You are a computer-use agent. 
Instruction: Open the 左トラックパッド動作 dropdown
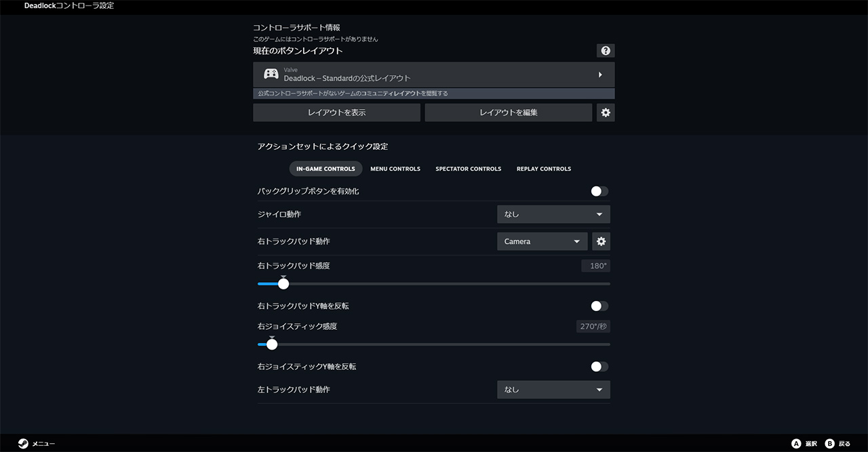[x=553, y=390]
